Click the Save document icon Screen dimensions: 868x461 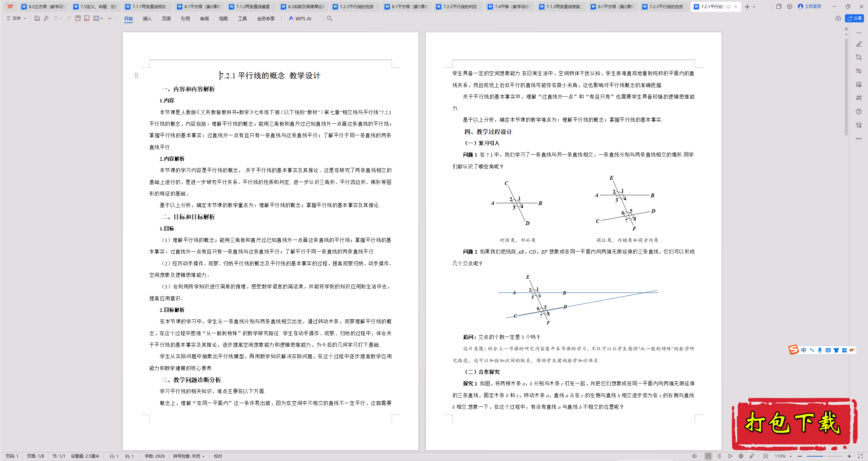(37, 19)
